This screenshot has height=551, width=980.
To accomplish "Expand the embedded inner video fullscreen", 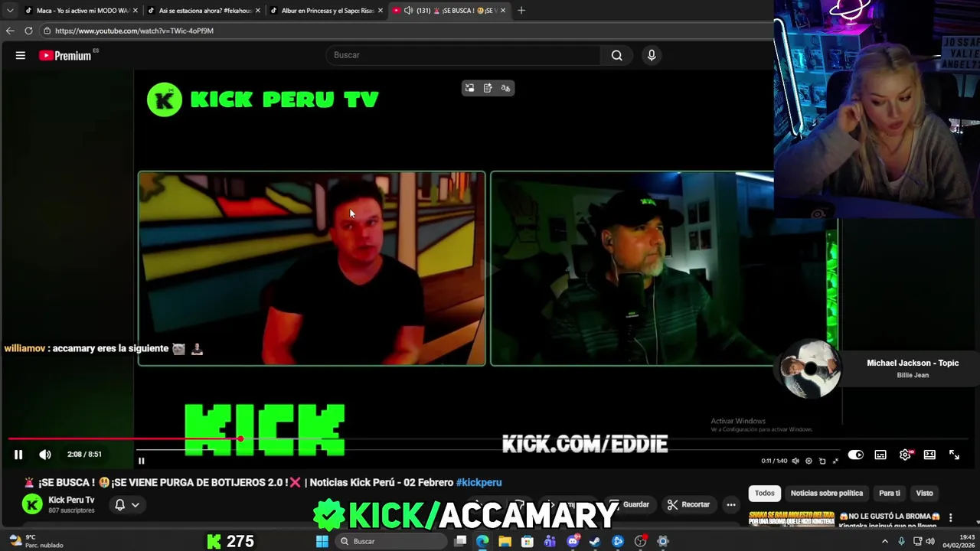I will (x=835, y=461).
